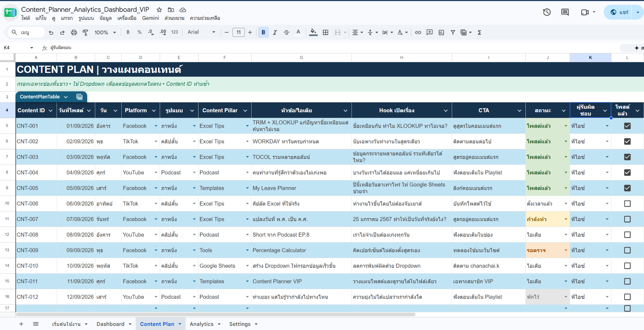Uncheck the posted checkbox for CNT-004
The height and width of the screenshot is (330, 644).
[x=627, y=173]
